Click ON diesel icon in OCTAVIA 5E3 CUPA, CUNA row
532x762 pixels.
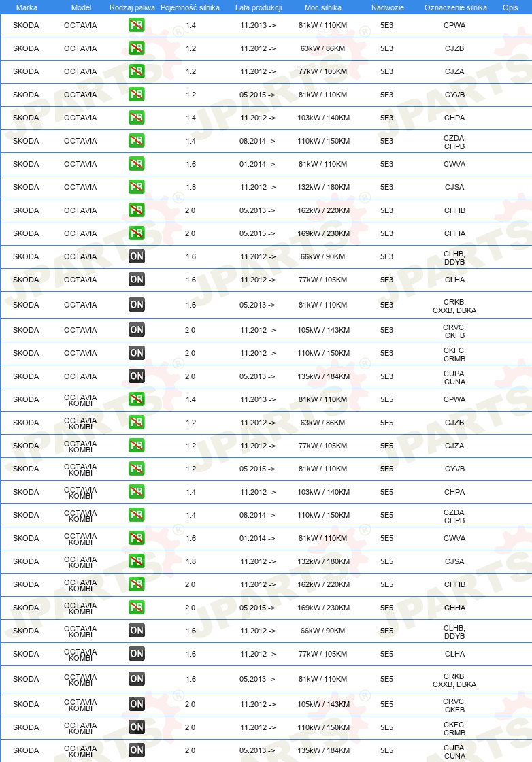coord(137,376)
